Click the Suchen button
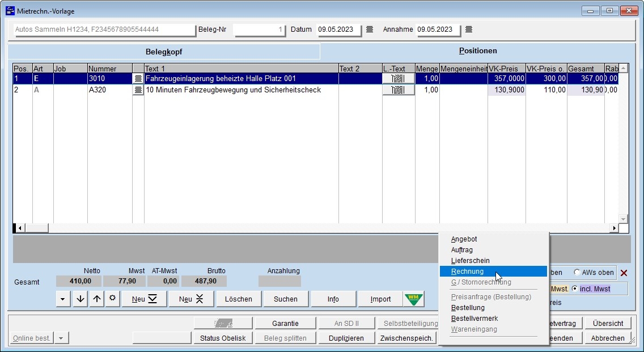Image resolution: width=644 pixels, height=352 pixels. pyautogui.click(x=286, y=299)
